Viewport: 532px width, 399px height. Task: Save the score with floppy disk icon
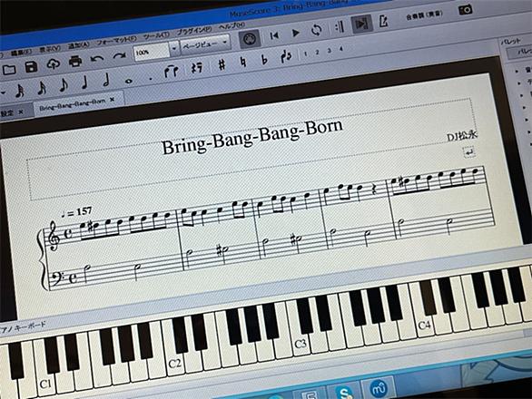click(x=31, y=66)
